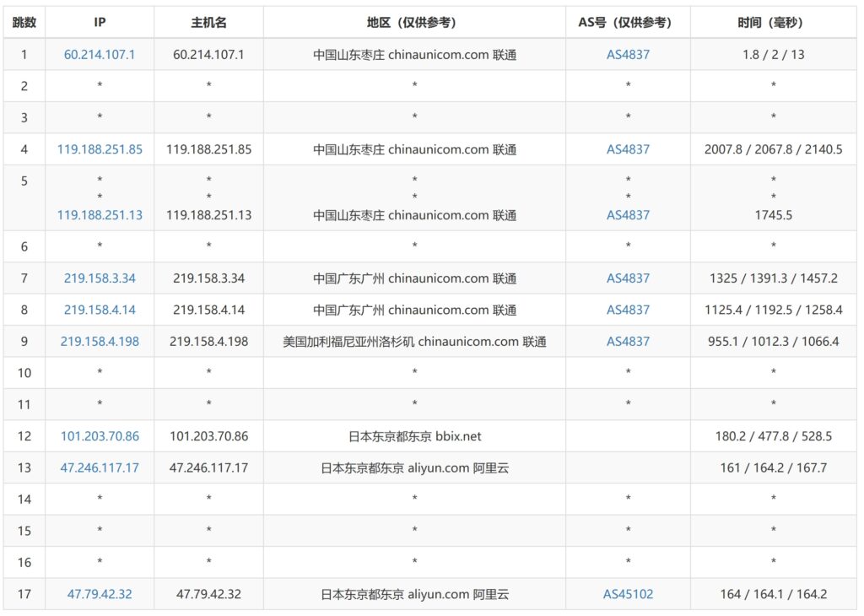Open the Los Angeles hop IP 219.158.4.198
This screenshot has width=864, height=616.
pos(100,342)
